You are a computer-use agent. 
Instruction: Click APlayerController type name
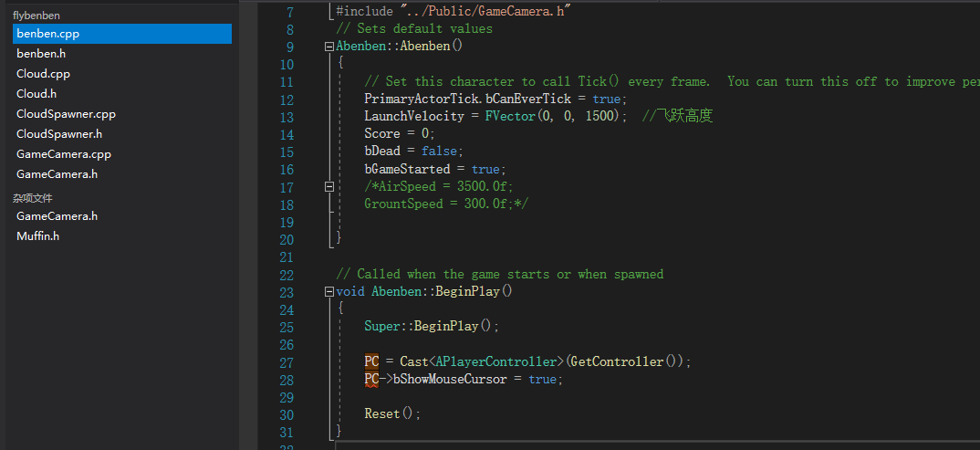(496, 361)
